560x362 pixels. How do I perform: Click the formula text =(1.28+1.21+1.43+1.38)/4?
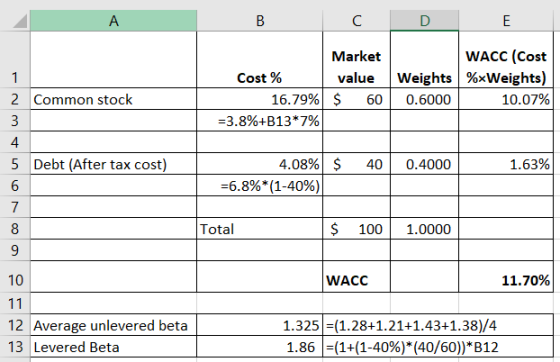(x=411, y=326)
